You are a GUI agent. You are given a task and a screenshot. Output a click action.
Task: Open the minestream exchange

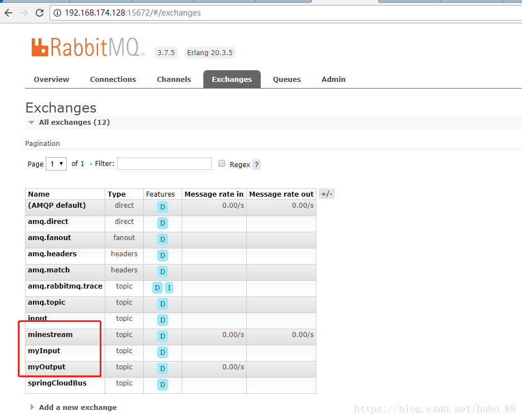coord(50,335)
